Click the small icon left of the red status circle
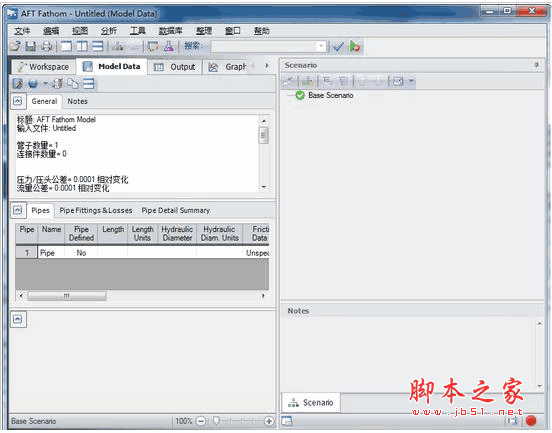Image resolution: width=552 pixels, height=433 pixels. point(513,421)
